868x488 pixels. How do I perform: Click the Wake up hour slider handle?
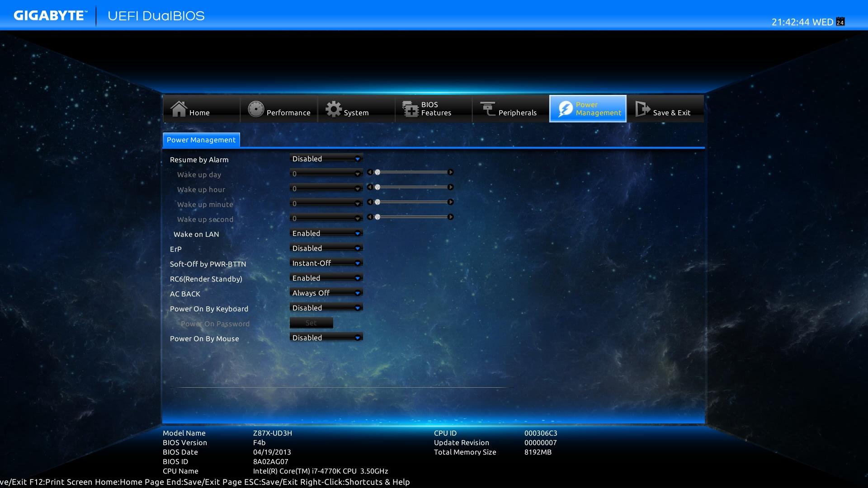pos(377,187)
